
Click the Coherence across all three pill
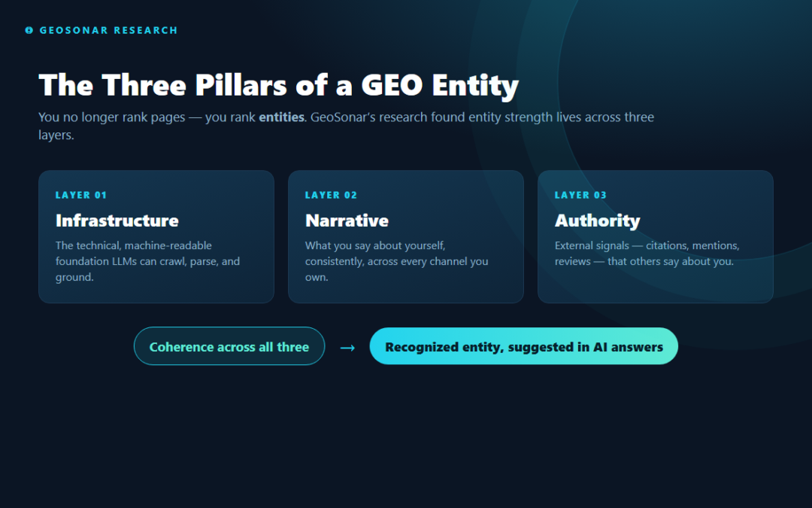pyautogui.click(x=229, y=346)
